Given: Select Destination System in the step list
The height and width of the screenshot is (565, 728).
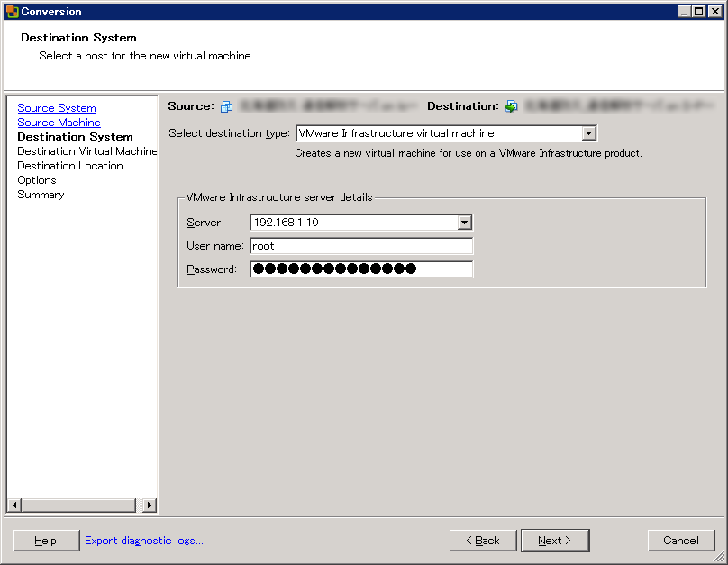Looking at the screenshot, I should click(x=75, y=137).
